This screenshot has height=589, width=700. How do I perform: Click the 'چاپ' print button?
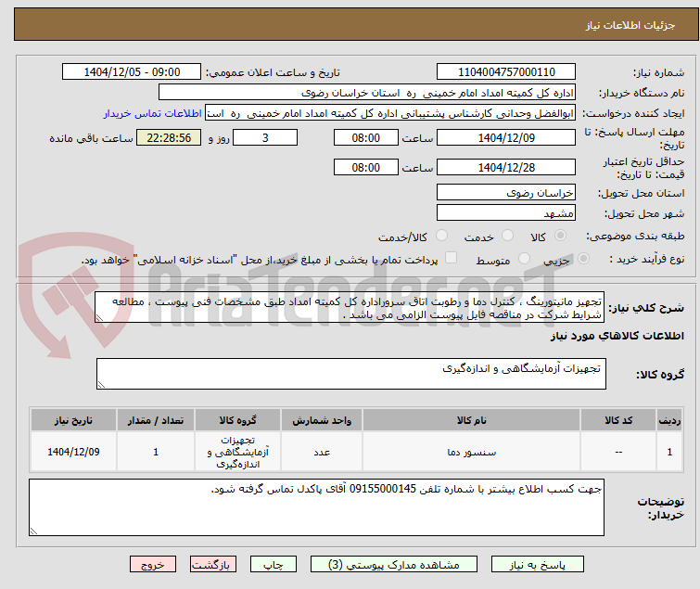coord(273,564)
